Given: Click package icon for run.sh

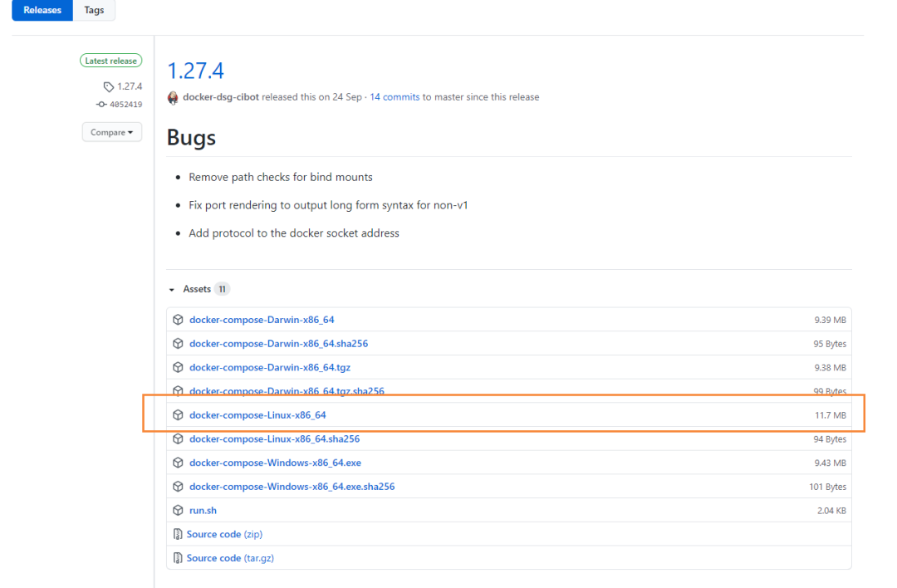Looking at the screenshot, I should (x=178, y=510).
